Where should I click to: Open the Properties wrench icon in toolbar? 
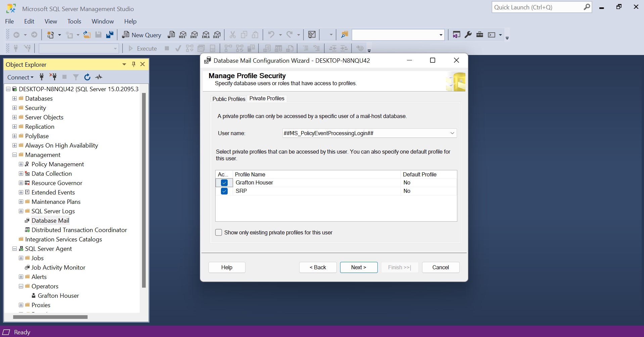(x=468, y=35)
